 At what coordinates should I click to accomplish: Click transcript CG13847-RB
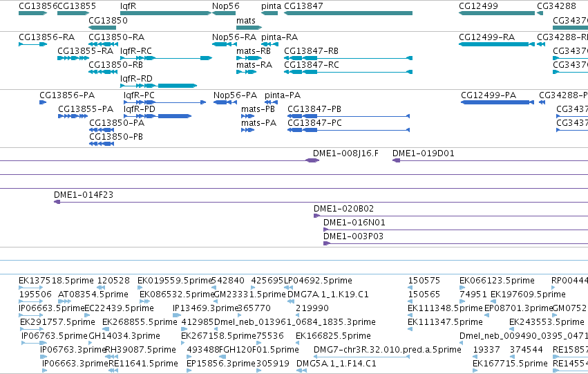point(348,58)
